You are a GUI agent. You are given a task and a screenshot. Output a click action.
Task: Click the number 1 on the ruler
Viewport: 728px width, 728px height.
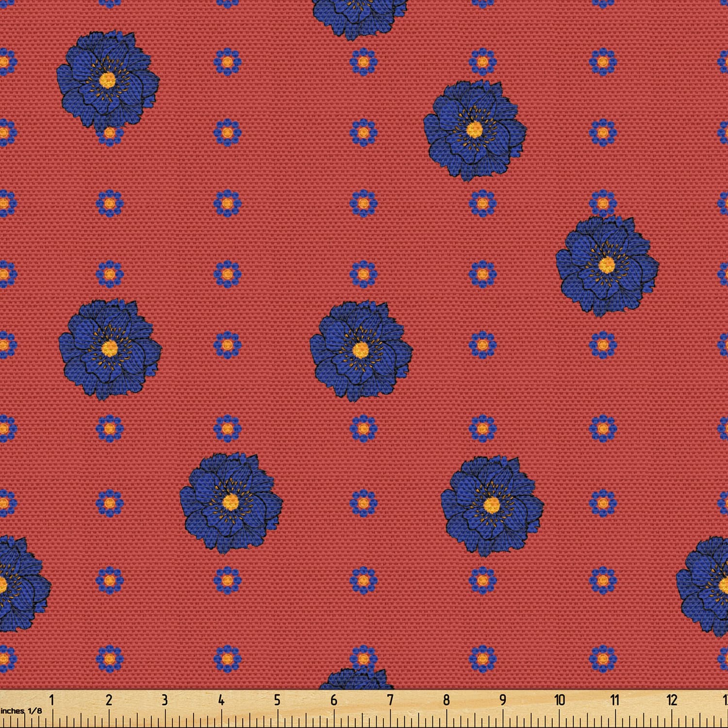pyautogui.click(x=52, y=700)
